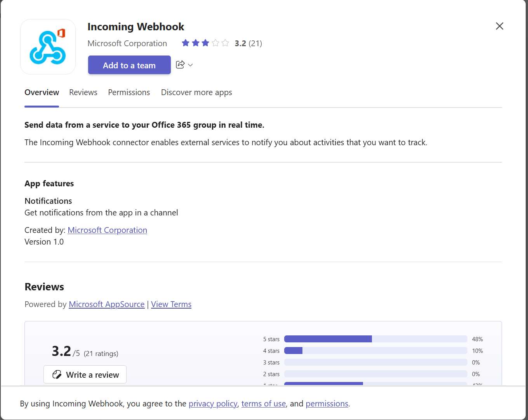
Task: Click the pencil icon inside Write a review
Action: click(57, 374)
